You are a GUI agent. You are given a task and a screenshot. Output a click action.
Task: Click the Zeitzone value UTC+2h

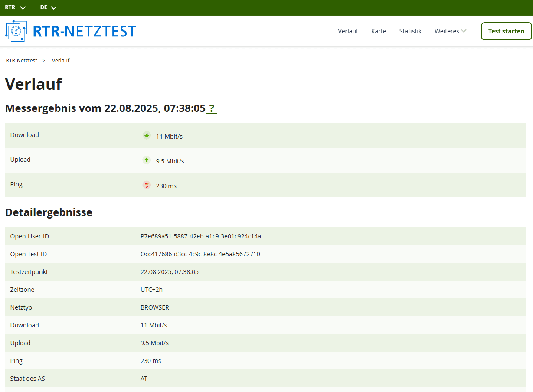[x=151, y=290]
